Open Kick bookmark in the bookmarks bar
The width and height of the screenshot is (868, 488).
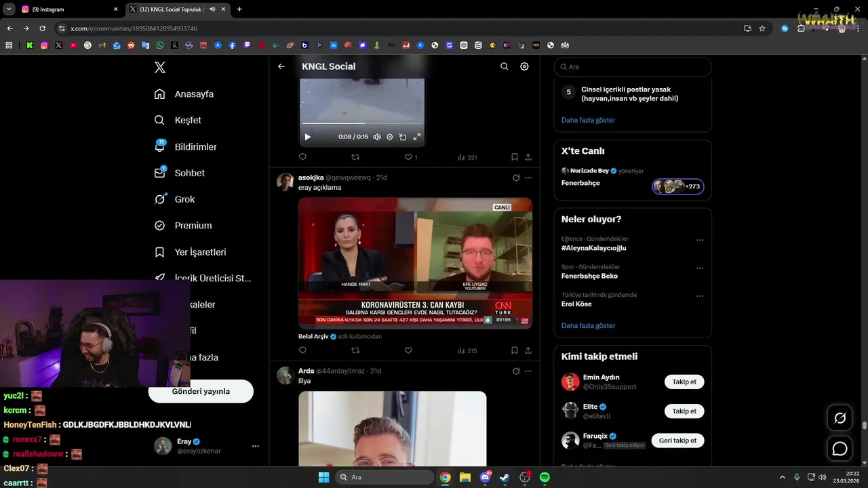30,45
